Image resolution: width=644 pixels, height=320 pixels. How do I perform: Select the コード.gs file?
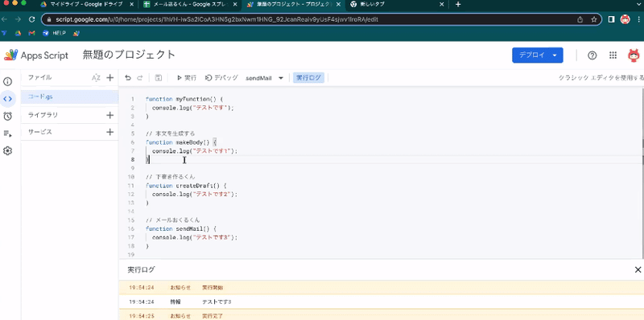click(70, 97)
